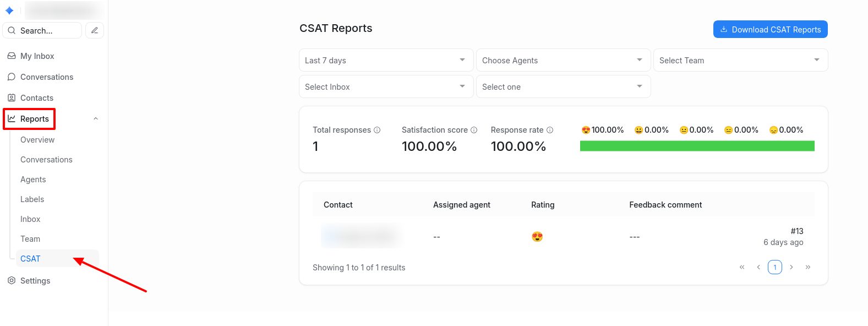
Task: Click the heart-eyes emoji in Rating column
Action: (x=537, y=237)
